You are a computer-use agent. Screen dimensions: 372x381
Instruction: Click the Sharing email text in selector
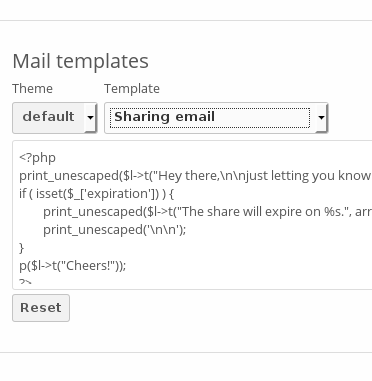pos(164,117)
